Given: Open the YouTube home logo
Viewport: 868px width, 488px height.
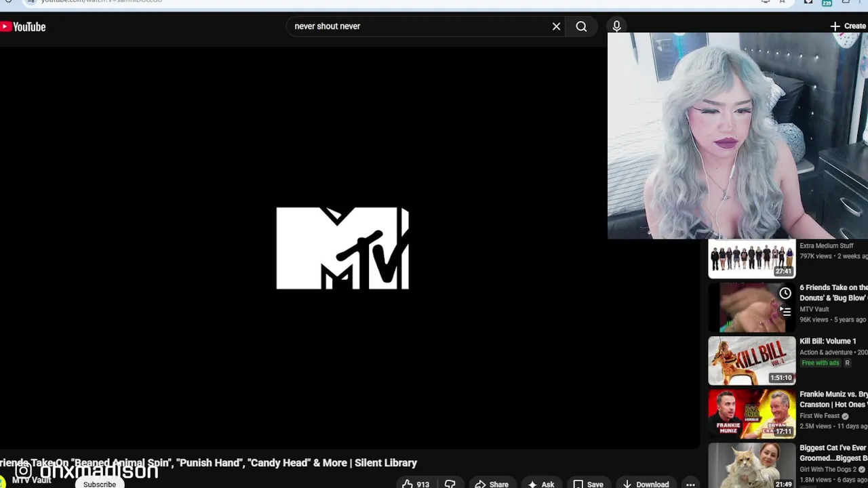Looking at the screenshot, I should click(x=23, y=26).
